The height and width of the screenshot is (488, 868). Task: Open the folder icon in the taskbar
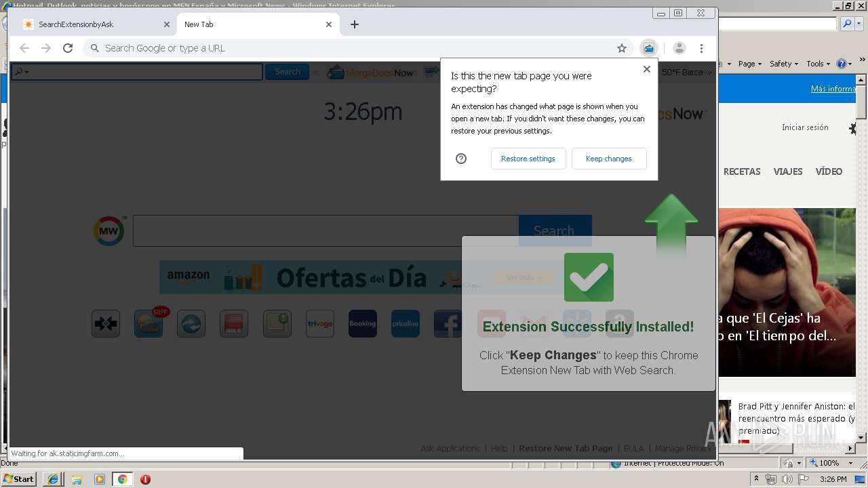pyautogui.click(x=77, y=479)
